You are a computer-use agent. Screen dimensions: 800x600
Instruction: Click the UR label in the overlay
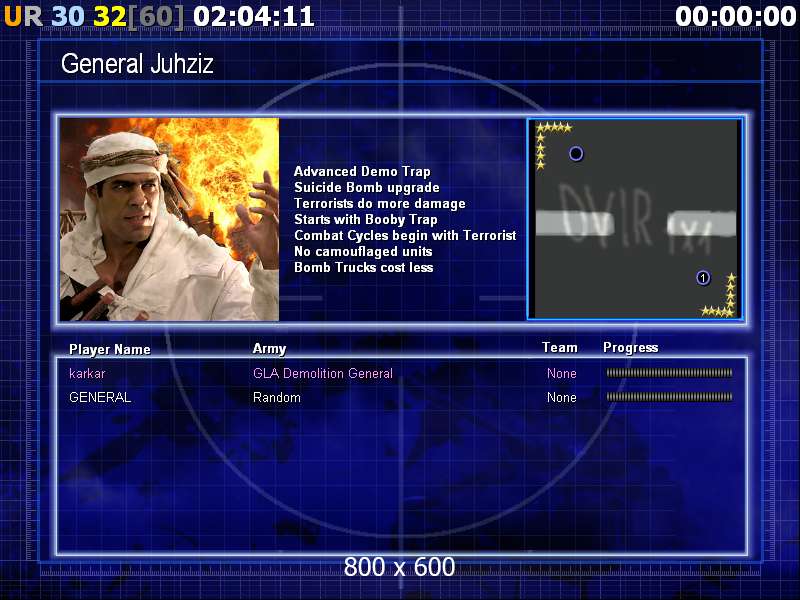(23, 16)
